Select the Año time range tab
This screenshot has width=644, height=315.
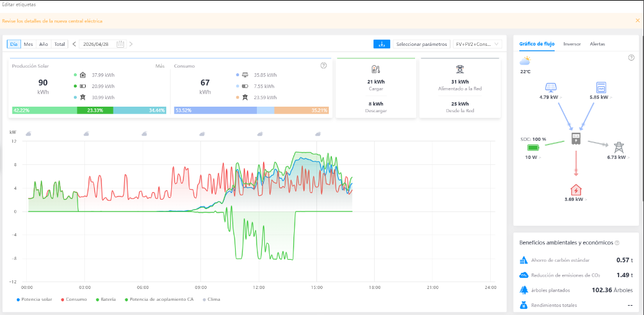point(43,45)
